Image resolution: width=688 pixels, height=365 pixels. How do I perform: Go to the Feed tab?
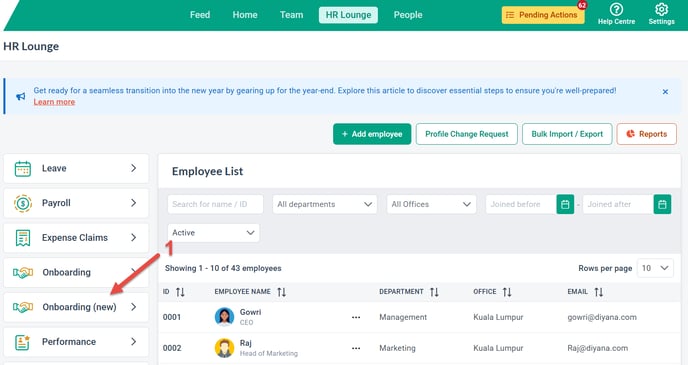(x=200, y=15)
